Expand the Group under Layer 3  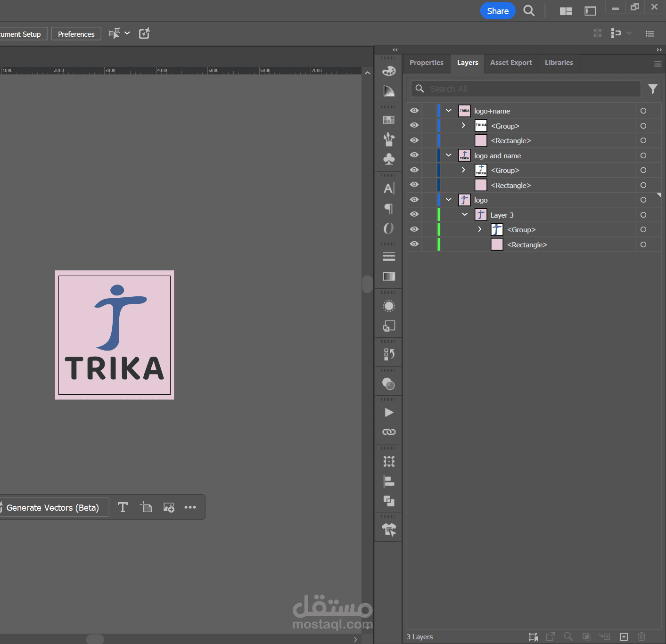click(480, 229)
